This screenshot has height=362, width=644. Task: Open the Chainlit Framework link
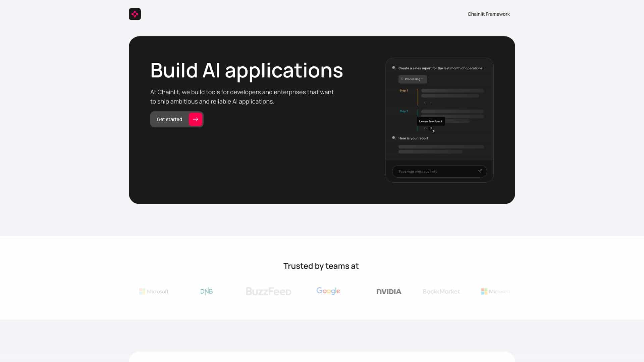(x=488, y=14)
